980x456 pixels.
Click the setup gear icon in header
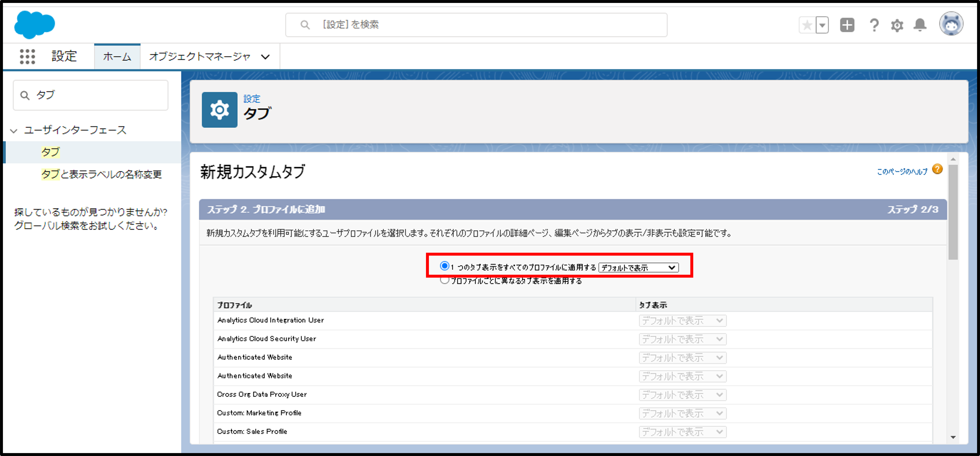click(897, 26)
